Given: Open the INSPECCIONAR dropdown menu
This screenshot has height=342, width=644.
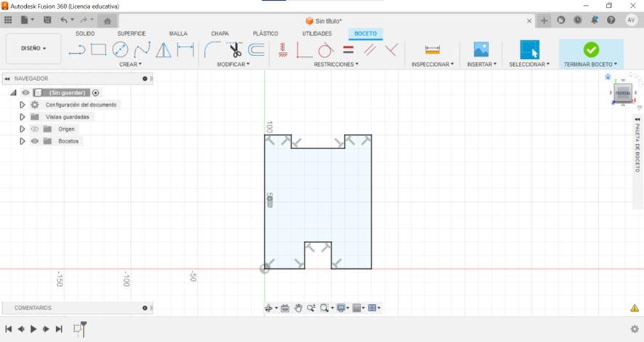Looking at the screenshot, I should [x=432, y=65].
